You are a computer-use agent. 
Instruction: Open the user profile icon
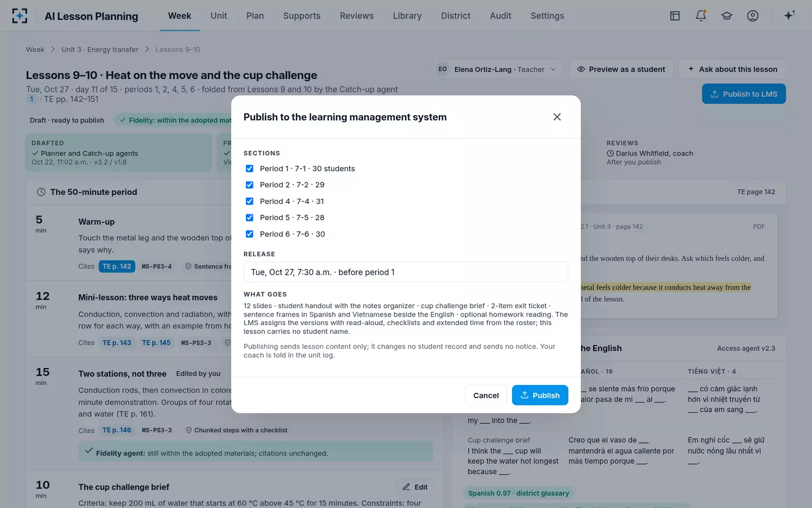pos(753,16)
